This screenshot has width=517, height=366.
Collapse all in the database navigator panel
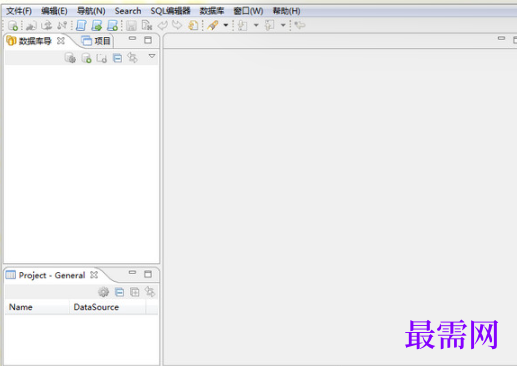tap(117, 58)
